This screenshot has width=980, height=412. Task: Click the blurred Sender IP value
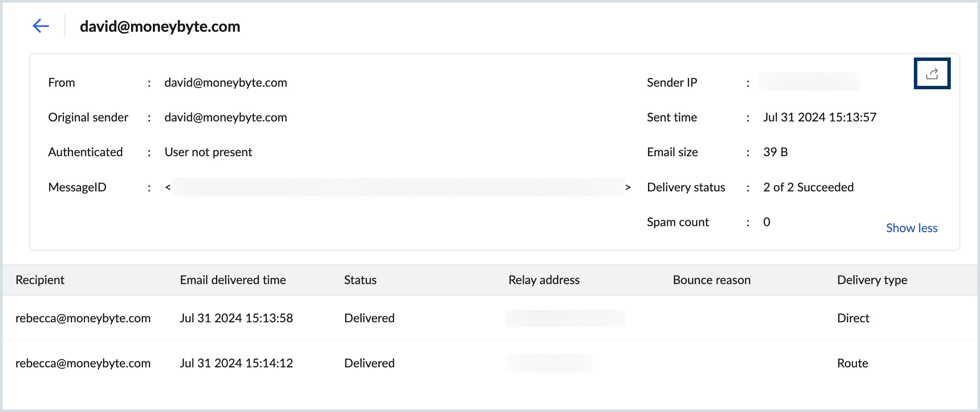tap(808, 82)
